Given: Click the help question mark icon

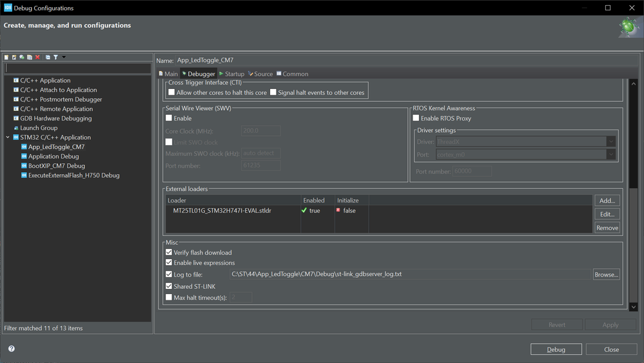Looking at the screenshot, I should [x=12, y=349].
